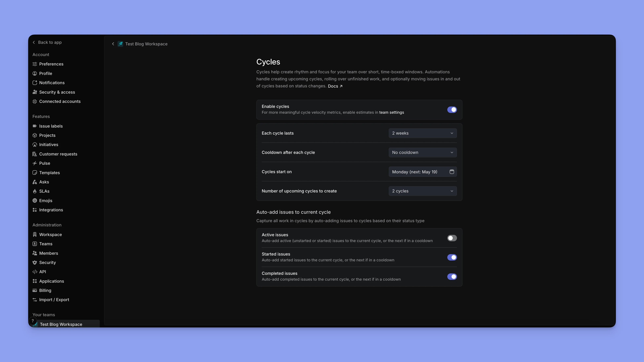
Task: Click the Billing card icon
Action: 35,290
